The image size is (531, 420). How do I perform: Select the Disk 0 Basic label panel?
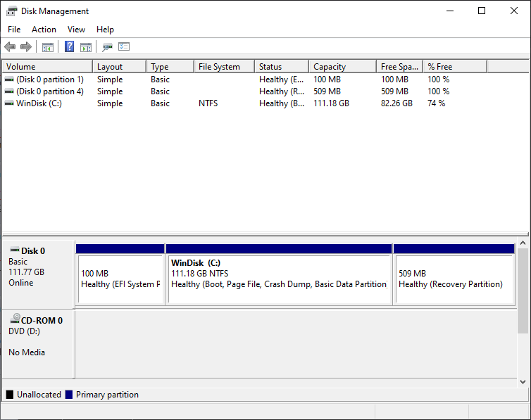(38, 274)
